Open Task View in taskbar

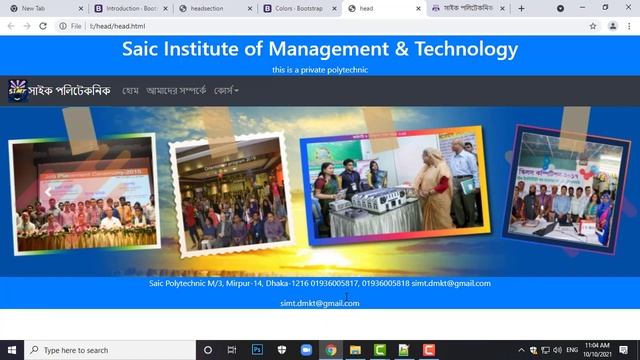click(232, 350)
